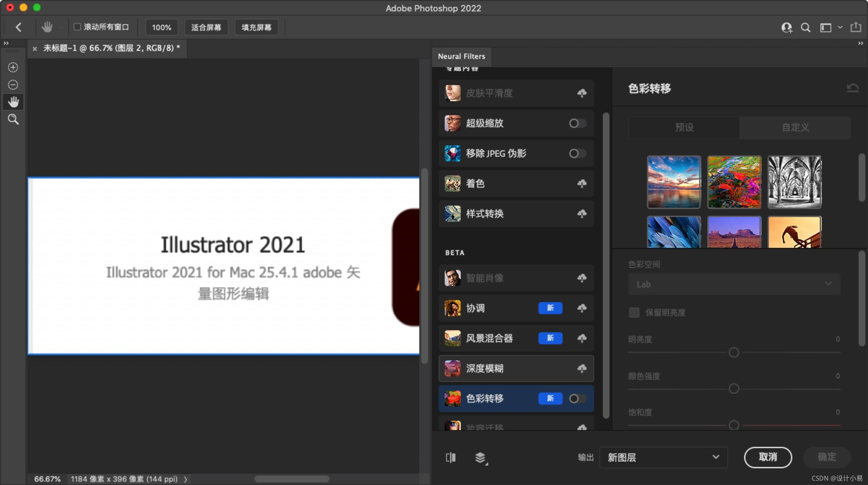
Task: Toggle the before/after preview icon
Action: [451, 457]
